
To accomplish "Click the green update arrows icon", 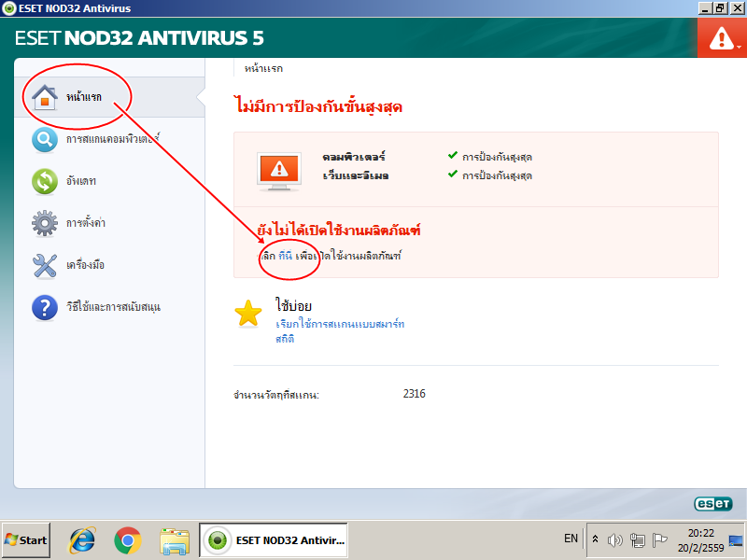I will click(45, 181).
